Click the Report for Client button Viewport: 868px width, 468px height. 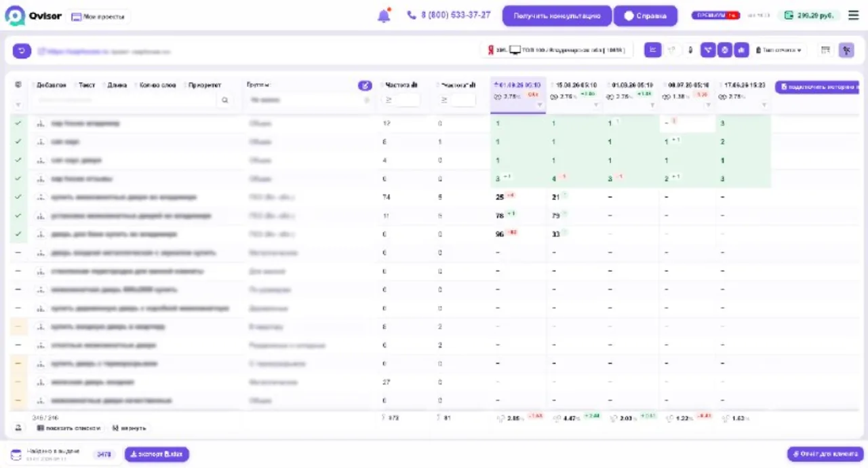coord(825,454)
